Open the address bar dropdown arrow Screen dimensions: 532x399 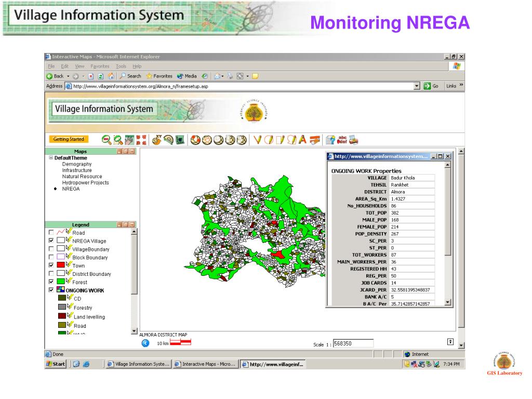(x=417, y=86)
